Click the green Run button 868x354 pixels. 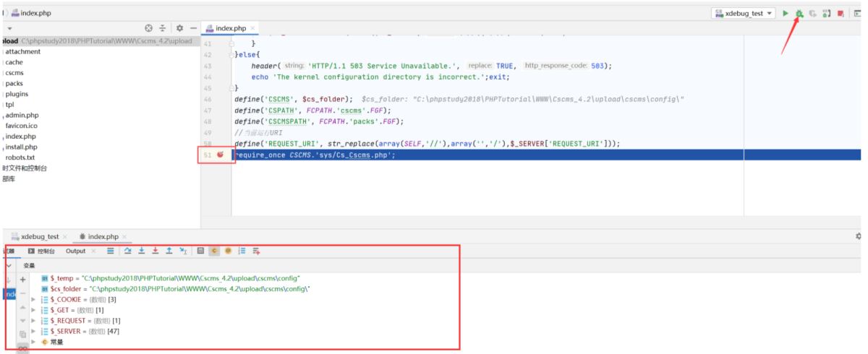click(786, 14)
